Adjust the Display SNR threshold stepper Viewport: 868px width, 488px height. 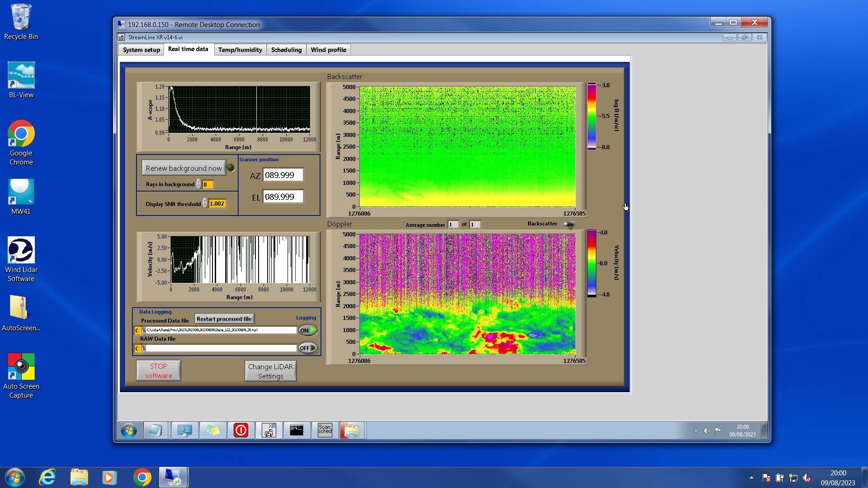click(x=205, y=204)
